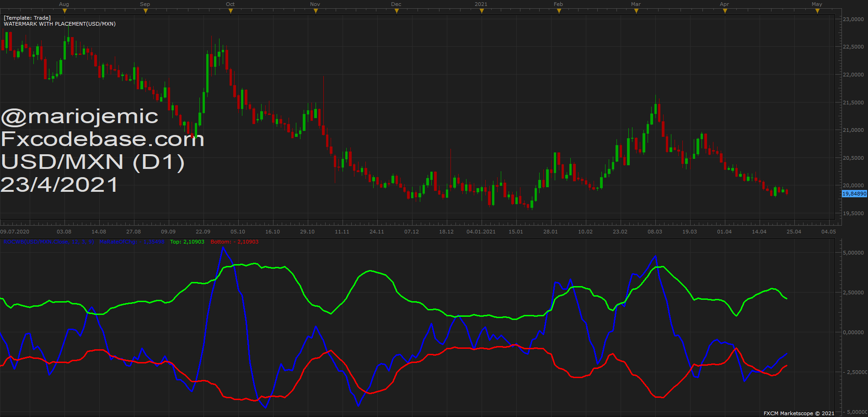The image size is (868, 417).
Task: Click the orange triangle marker under Apr
Action: point(725,11)
